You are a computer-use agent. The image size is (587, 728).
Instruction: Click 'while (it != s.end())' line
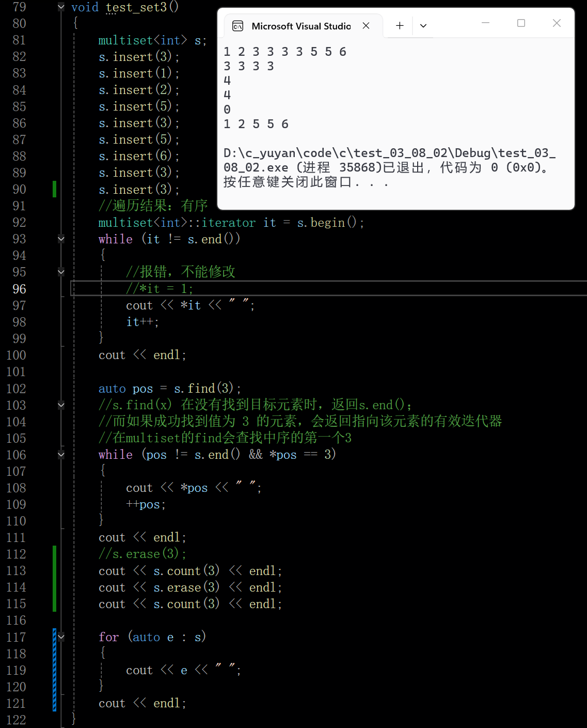pos(169,239)
